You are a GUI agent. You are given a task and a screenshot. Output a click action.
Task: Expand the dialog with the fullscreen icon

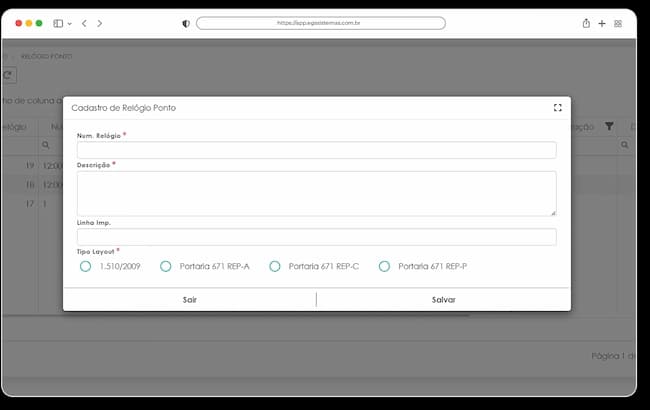click(x=558, y=108)
